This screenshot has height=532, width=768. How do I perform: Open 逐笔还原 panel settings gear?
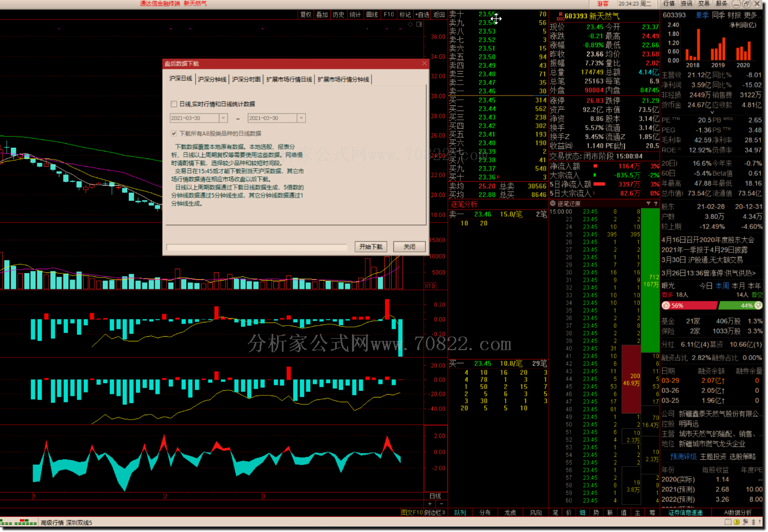pyautogui.click(x=553, y=204)
